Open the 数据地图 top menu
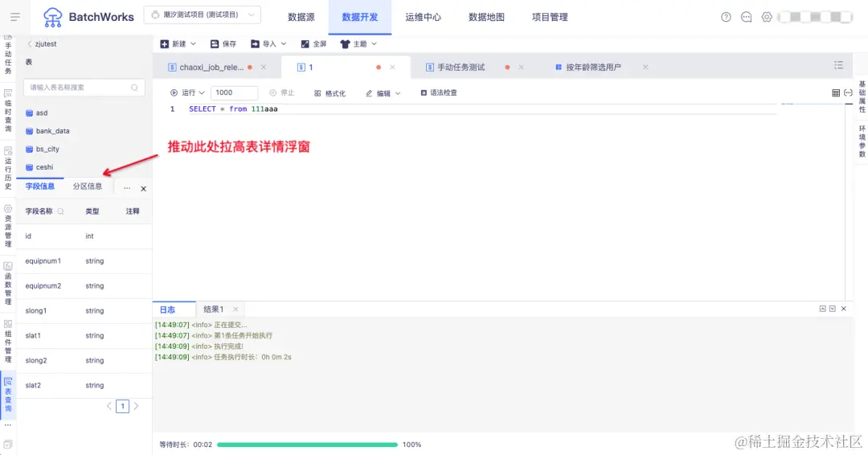 [486, 17]
